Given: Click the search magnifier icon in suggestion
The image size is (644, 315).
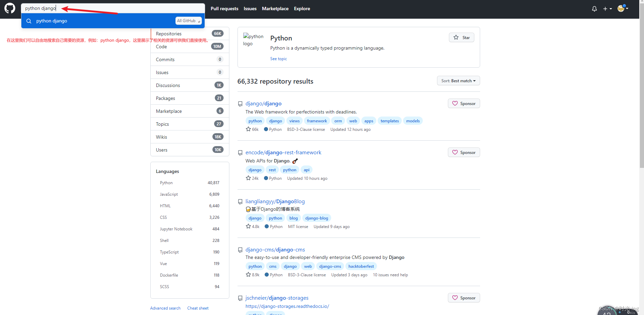Looking at the screenshot, I should (29, 21).
